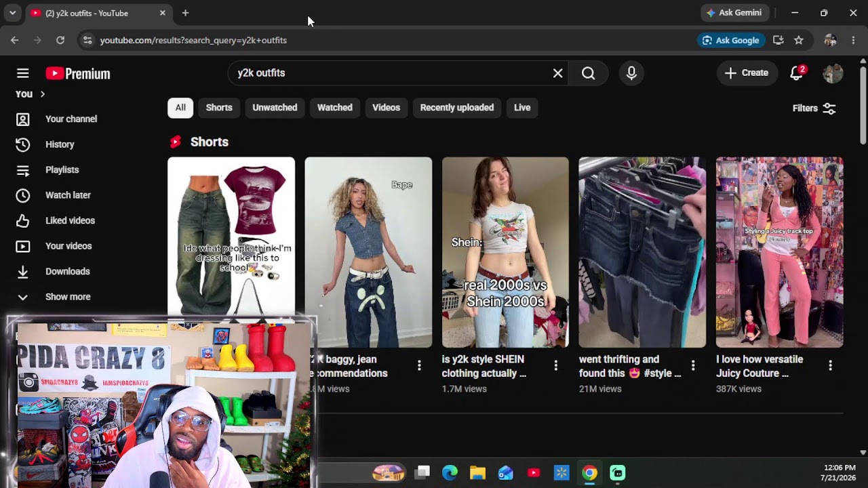
Task: Click the Chrome address bar URL
Action: coord(193,41)
